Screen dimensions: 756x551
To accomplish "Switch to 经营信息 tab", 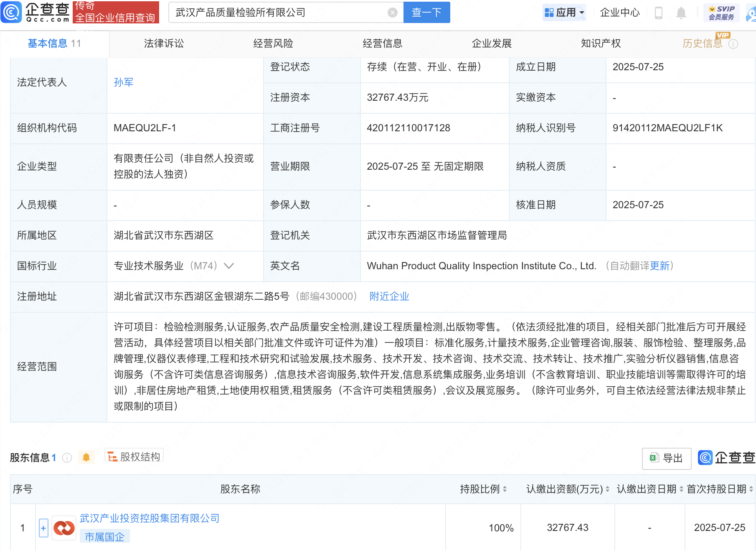I will (x=383, y=43).
